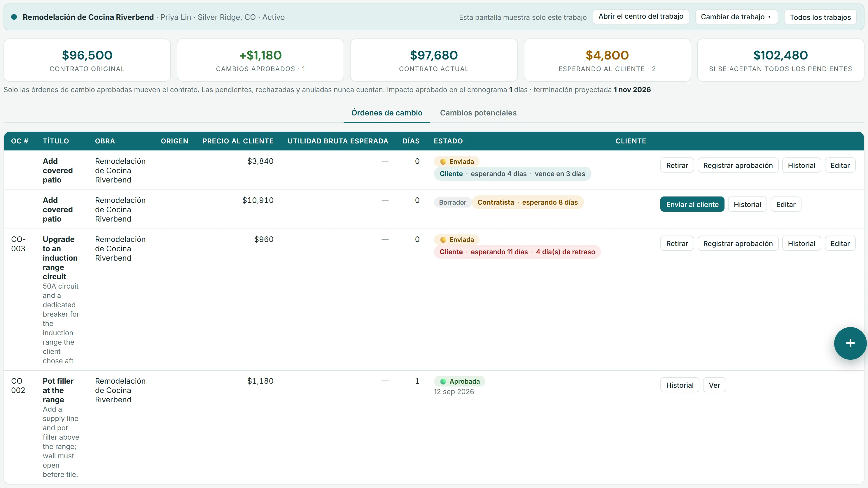Click the 'Contratista · esperando 8 días' pill
This screenshot has height=488, width=868.
(x=528, y=202)
